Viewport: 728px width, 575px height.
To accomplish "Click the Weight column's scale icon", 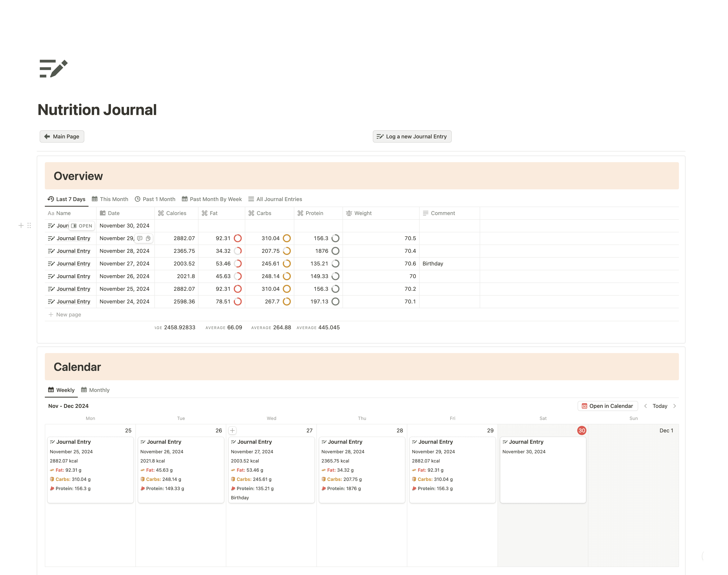I will (349, 213).
